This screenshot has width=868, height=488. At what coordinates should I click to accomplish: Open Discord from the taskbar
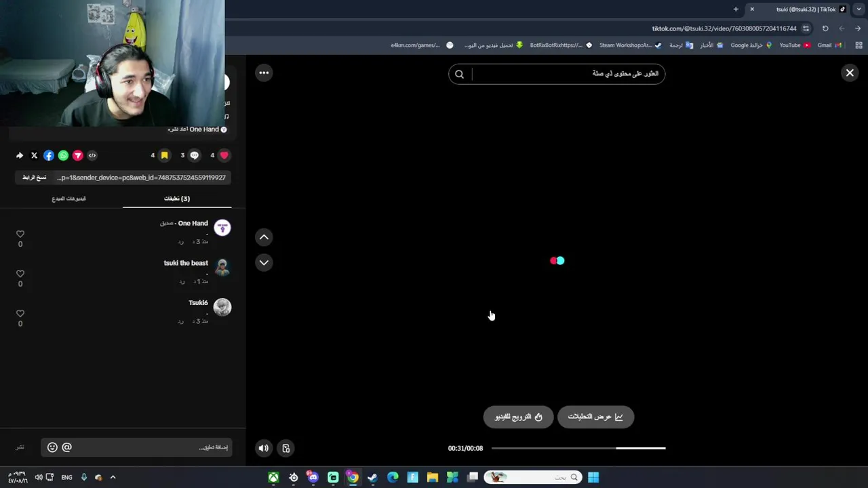click(x=313, y=477)
